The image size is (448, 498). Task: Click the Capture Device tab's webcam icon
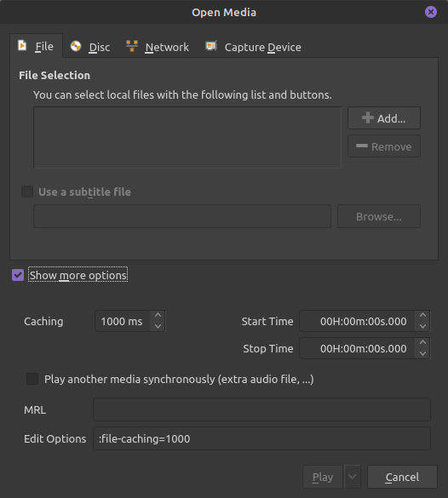click(x=211, y=46)
